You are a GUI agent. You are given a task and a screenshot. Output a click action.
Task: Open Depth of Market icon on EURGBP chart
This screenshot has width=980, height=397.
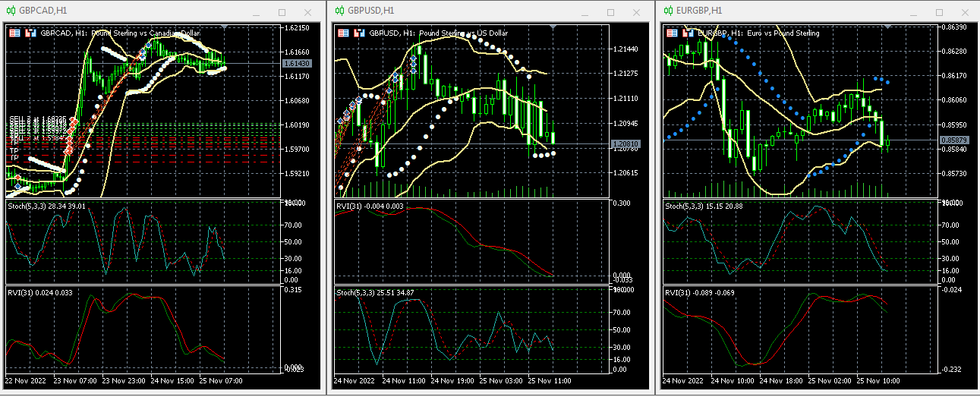pos(689,33)
